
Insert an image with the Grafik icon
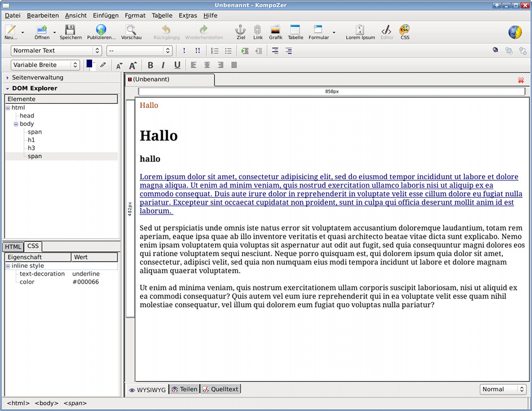[275, 30]
